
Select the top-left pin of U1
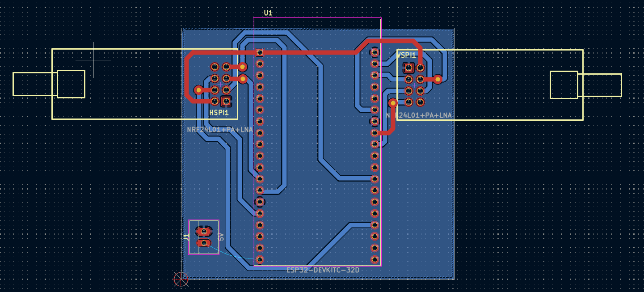[x=260, y=52]
